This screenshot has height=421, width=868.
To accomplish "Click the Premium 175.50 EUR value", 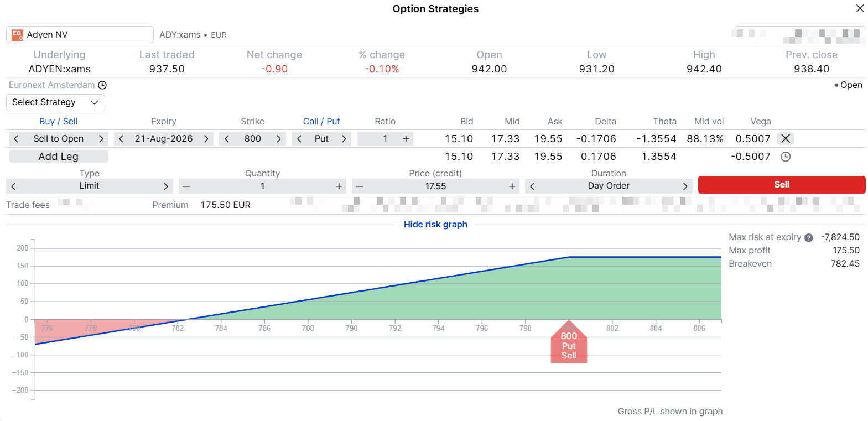I will pos(226,205).
